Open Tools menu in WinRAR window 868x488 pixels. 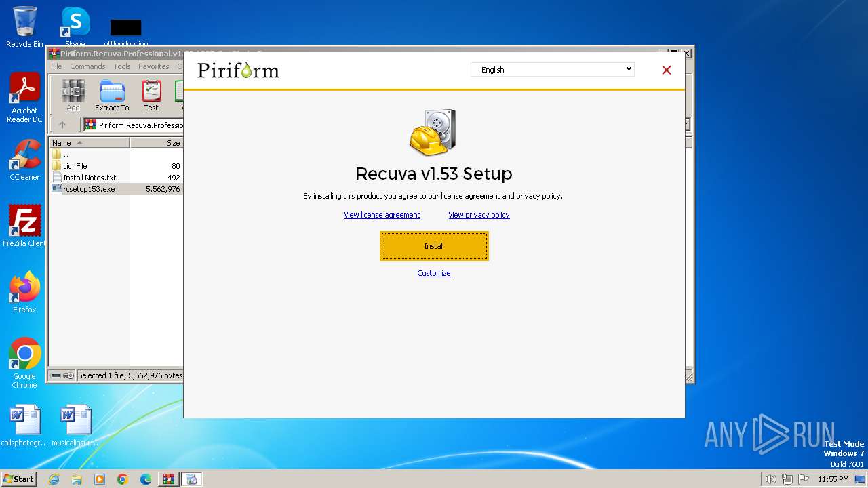coord(122,66)
